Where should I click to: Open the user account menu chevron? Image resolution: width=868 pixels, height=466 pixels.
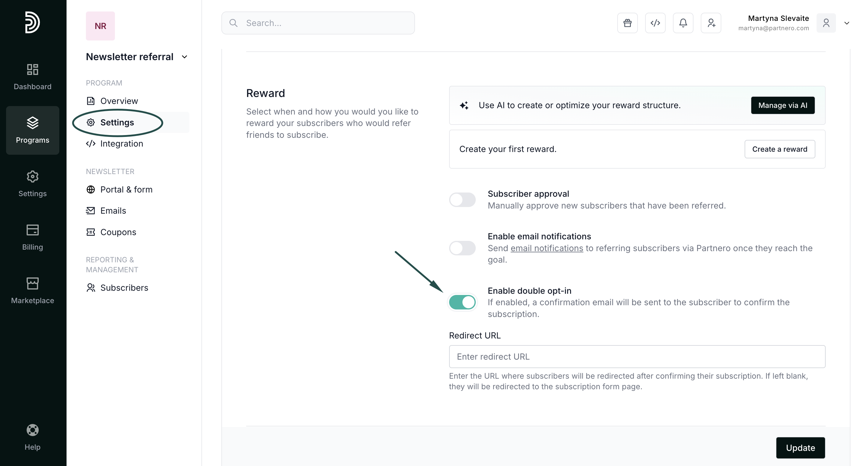pos(847,23)
